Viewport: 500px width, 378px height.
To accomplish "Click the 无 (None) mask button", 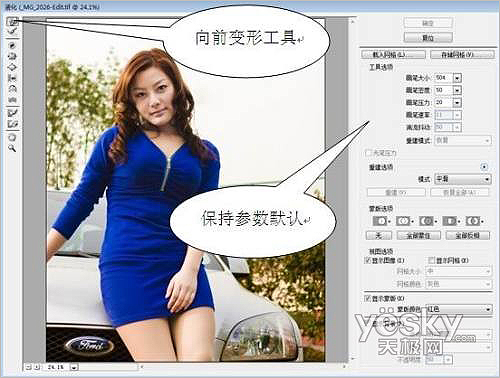I will tap(379, 235).
